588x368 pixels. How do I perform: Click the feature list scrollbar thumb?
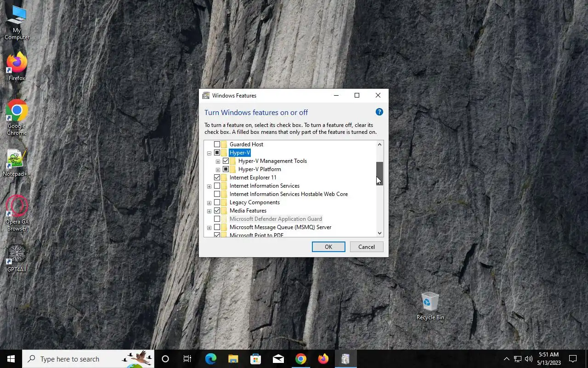point(380,173)
